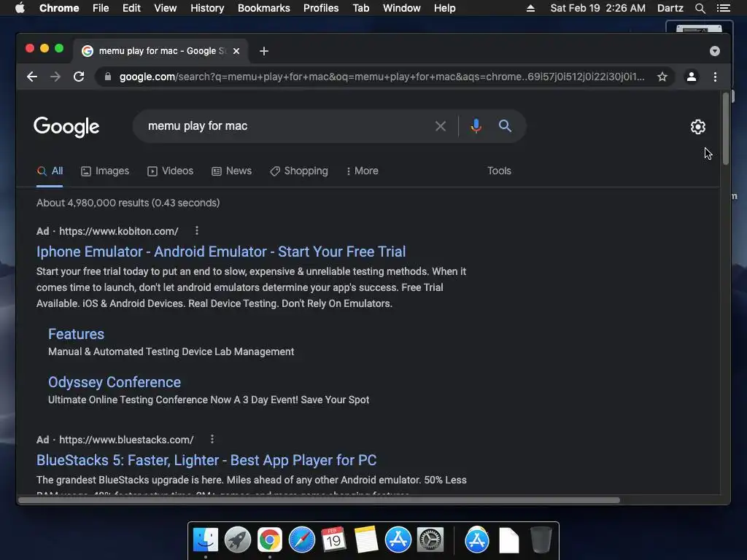Open the Odyssey Conference sitelink

(115, 382)
